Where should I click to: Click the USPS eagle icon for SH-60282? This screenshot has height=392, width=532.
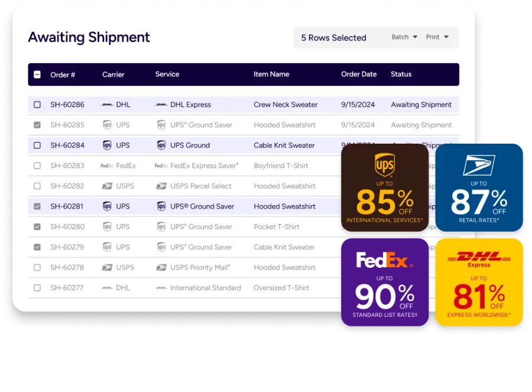click(x=107, y=186)
